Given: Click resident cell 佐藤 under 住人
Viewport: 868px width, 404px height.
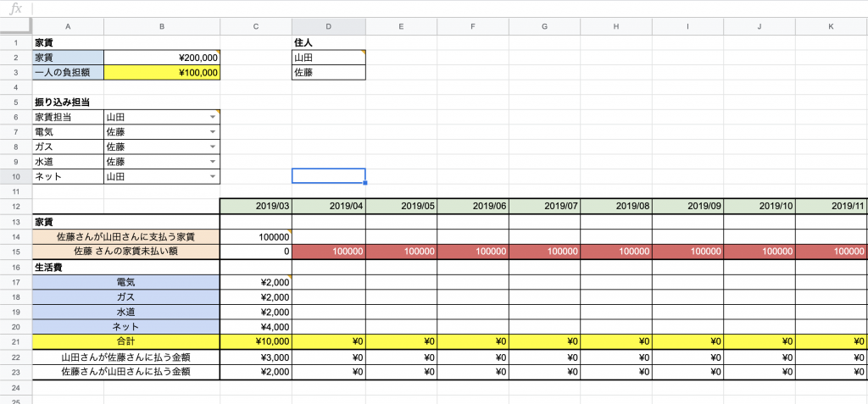Looking at the screenshot, I should pos(328,73).
